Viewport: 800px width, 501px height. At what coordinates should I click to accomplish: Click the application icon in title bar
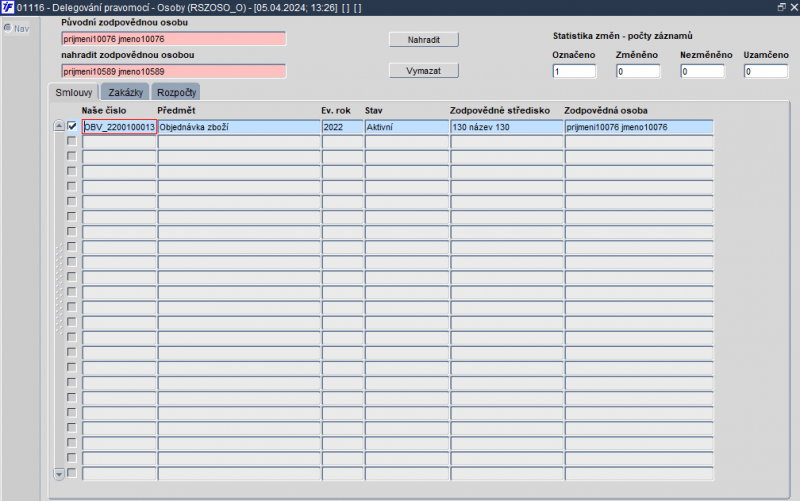[x=8, y=8]
